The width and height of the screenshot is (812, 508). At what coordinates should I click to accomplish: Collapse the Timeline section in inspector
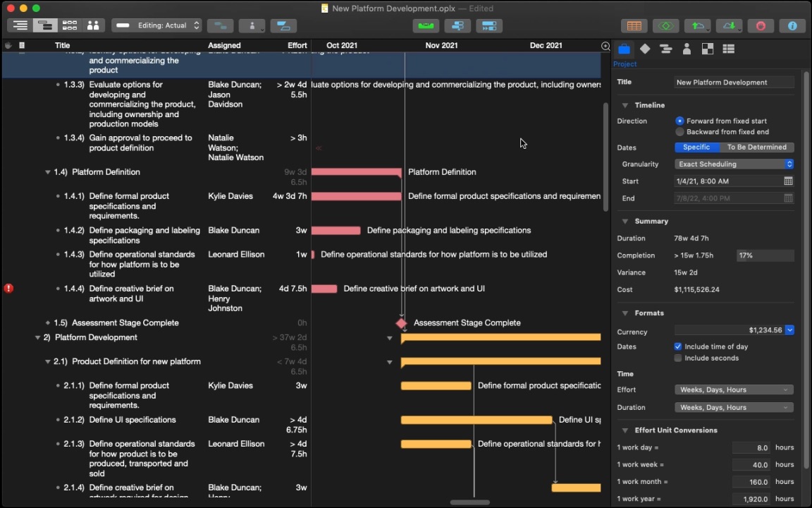pyautogui.click(x=625, y=105)
